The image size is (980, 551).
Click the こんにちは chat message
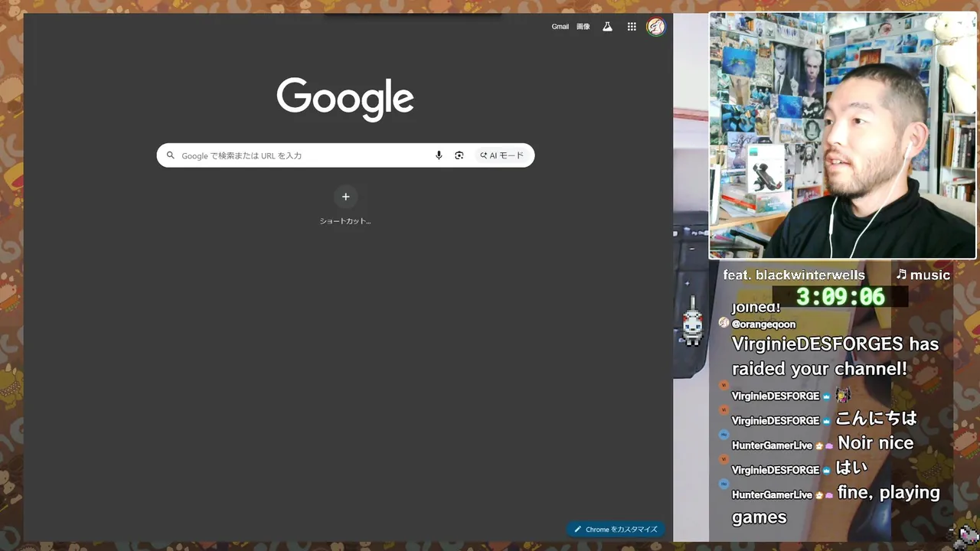coord(876,418)
